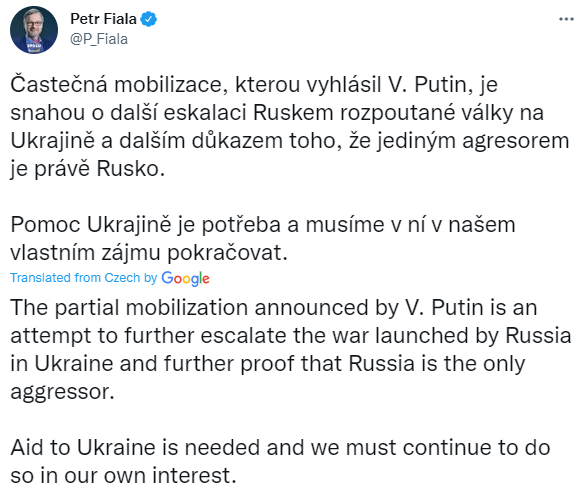Click the Czech line starting 'snahou o další eskalaci'
This screenshot has width=585, height=496.
tap(276, 113)
